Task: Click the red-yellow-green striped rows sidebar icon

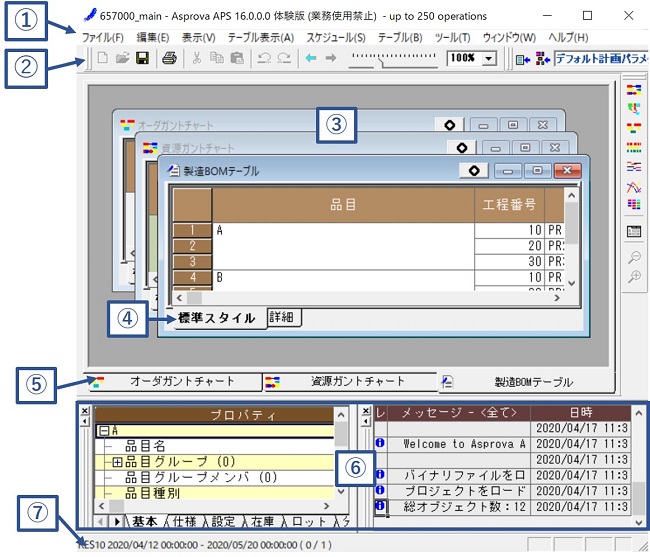Action: [634, 147]
